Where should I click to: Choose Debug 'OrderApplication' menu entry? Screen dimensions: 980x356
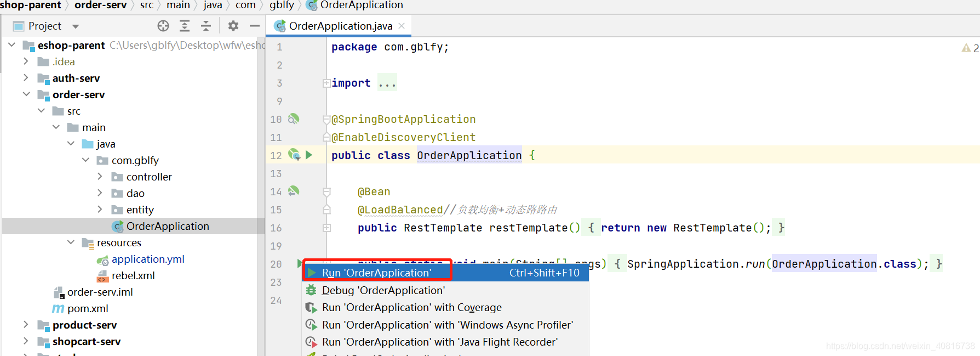tap(445, 290)
